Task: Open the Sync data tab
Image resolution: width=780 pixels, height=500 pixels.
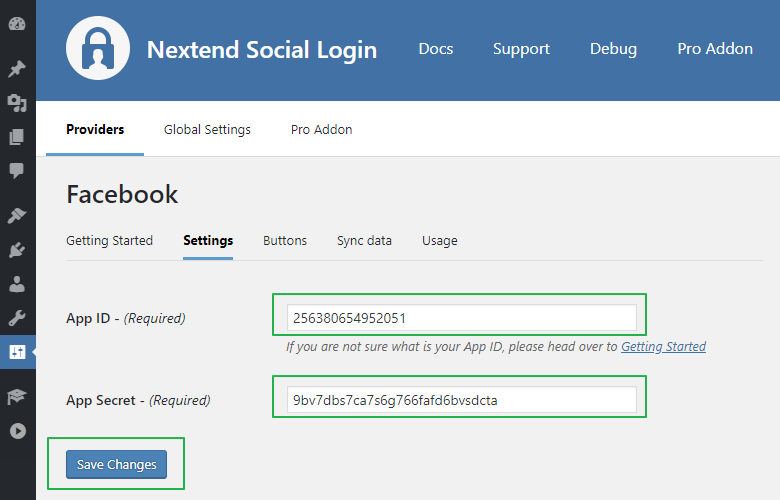Action: pos(364,241)
